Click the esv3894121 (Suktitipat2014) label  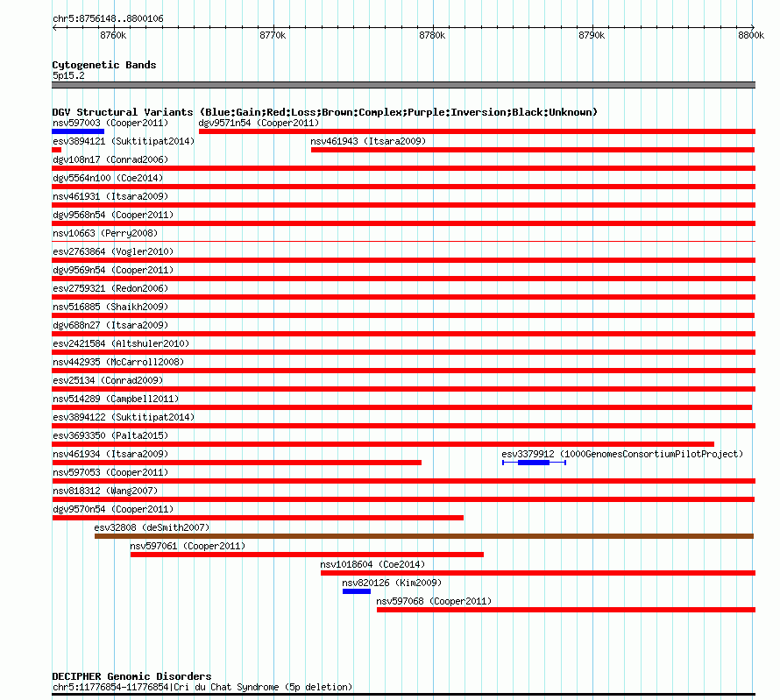tap(124, 141)
